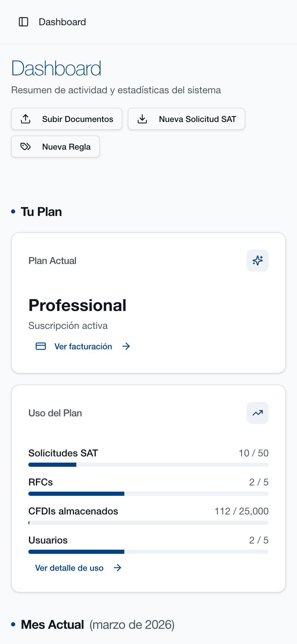
Task: Click the tag icon on Nueva Regla
Action: point(26,147)
